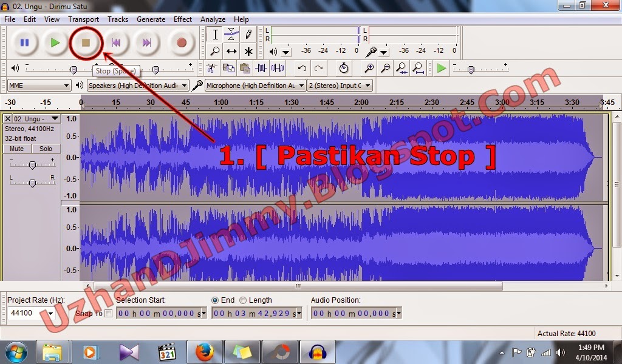622x364 pixels.
Task: Click the 2:00 mark on the timeline
Action: pos(361,102)
